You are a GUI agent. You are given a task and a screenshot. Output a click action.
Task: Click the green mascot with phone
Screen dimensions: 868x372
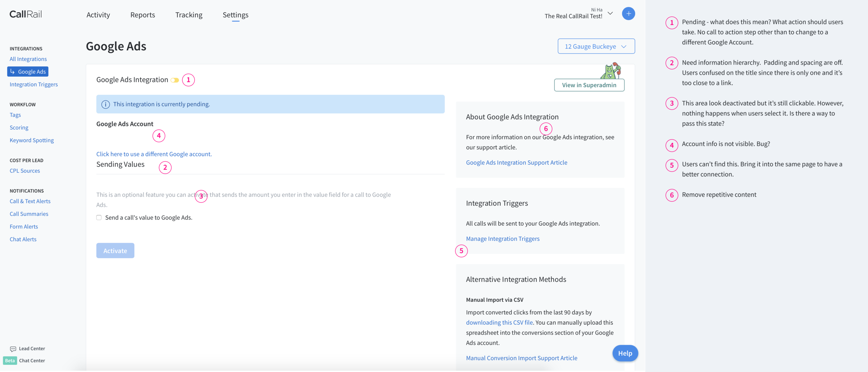click(x=610, y=71)
